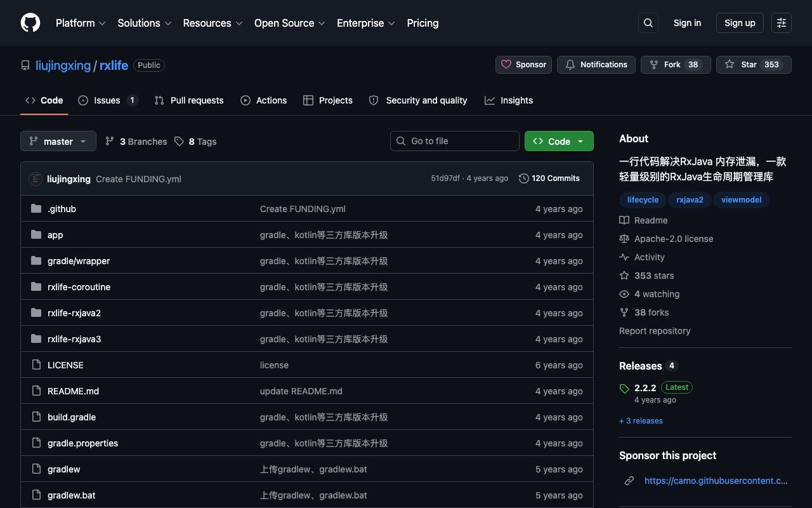Switch to the Issues tab
The image size is (812, 508).
[108, 100]
